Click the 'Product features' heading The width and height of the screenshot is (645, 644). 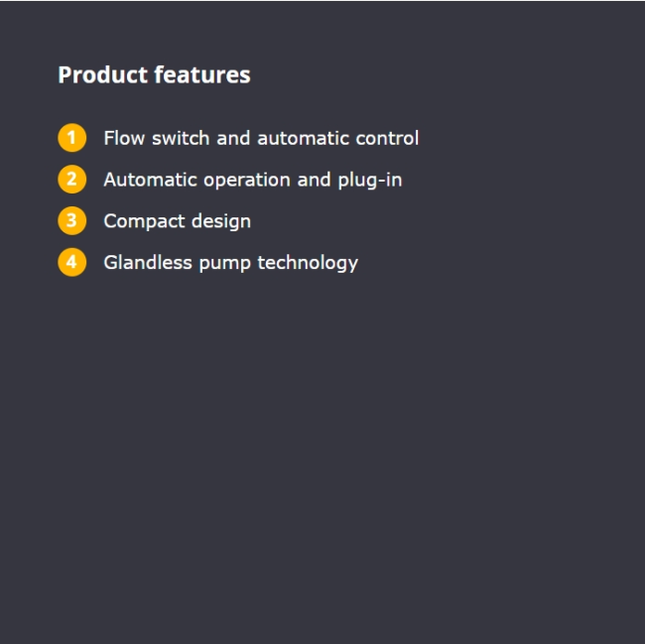point(154,74)
